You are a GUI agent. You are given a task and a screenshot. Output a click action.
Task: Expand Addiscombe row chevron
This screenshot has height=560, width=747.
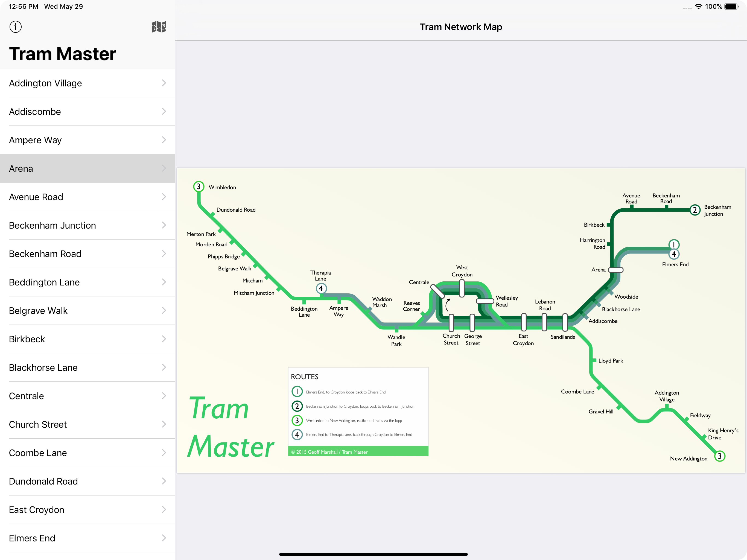(x=164, y=112)
